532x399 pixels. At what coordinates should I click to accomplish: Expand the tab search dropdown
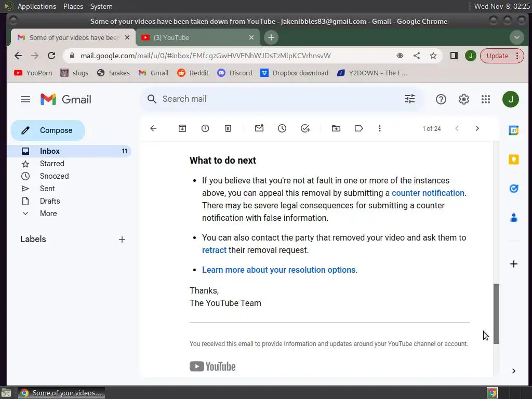(517, 37)
